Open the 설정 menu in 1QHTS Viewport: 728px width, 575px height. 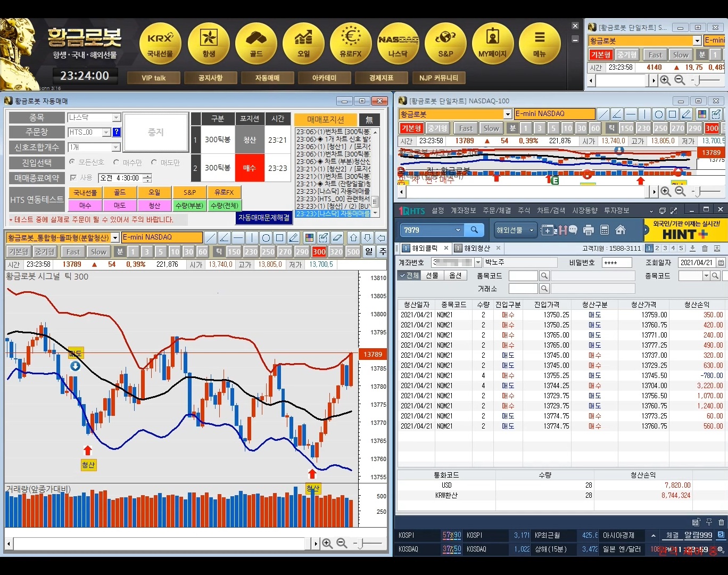point(437,210)
